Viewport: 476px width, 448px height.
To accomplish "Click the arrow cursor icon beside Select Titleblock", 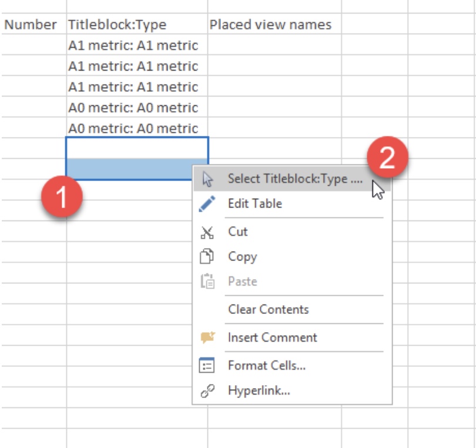I will [207, 179].
